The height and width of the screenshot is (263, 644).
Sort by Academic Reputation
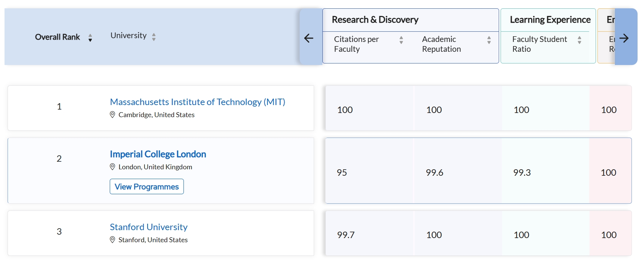(x=489, y=40)
